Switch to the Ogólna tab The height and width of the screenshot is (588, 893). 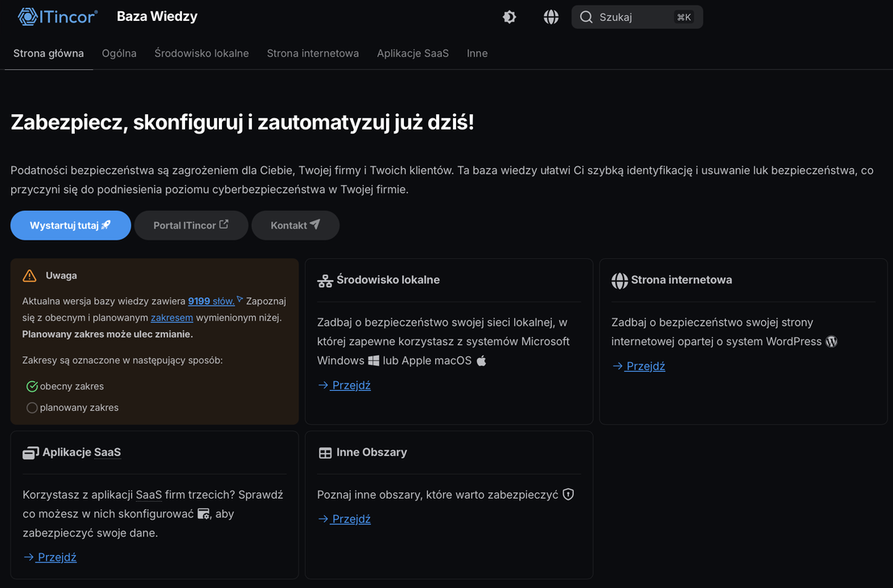pos(119,54)
